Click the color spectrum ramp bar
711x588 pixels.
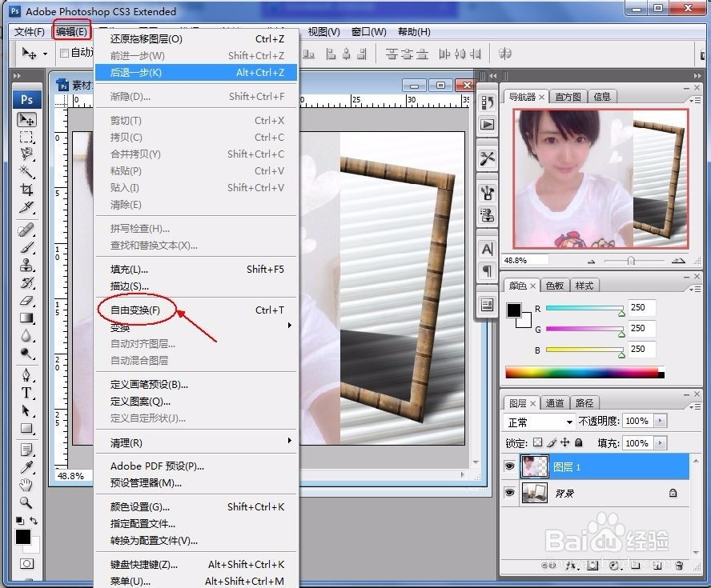584,372
